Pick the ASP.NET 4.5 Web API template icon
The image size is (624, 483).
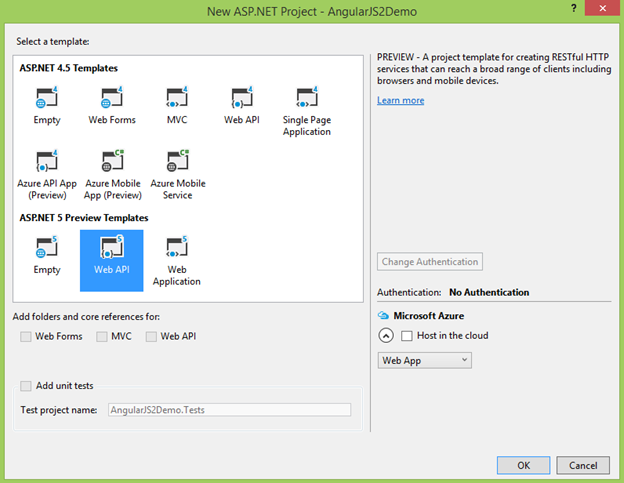point(242,97)
